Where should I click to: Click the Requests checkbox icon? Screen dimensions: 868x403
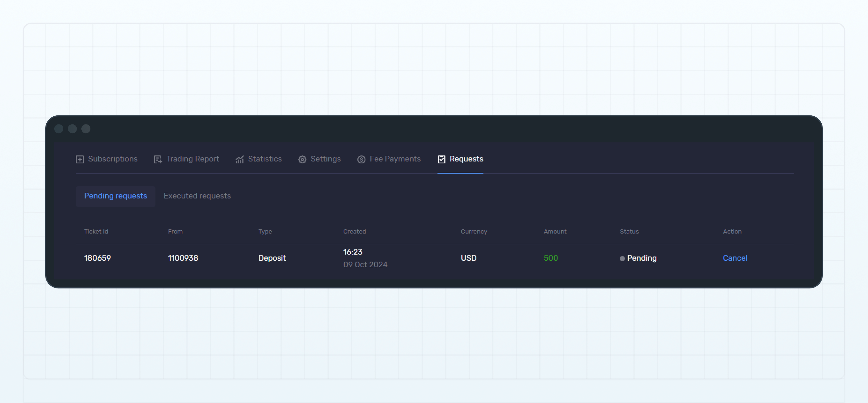tap(441, 159)
